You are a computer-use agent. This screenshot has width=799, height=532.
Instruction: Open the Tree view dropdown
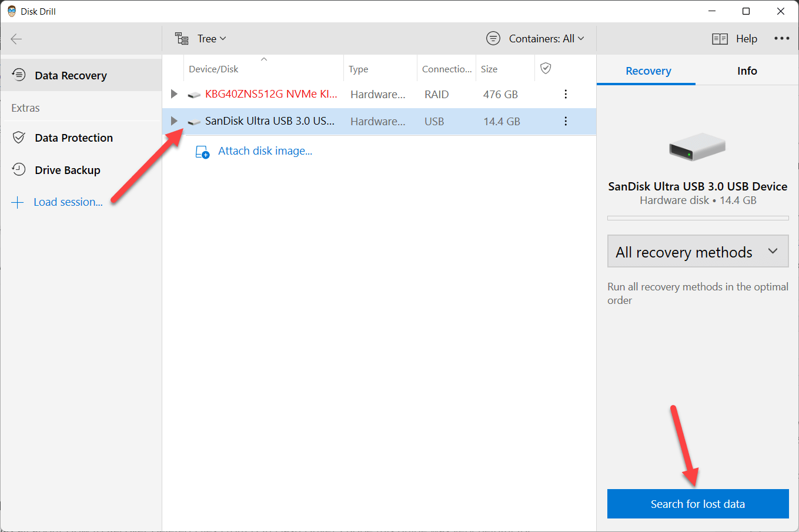click(x=201, y=39)
